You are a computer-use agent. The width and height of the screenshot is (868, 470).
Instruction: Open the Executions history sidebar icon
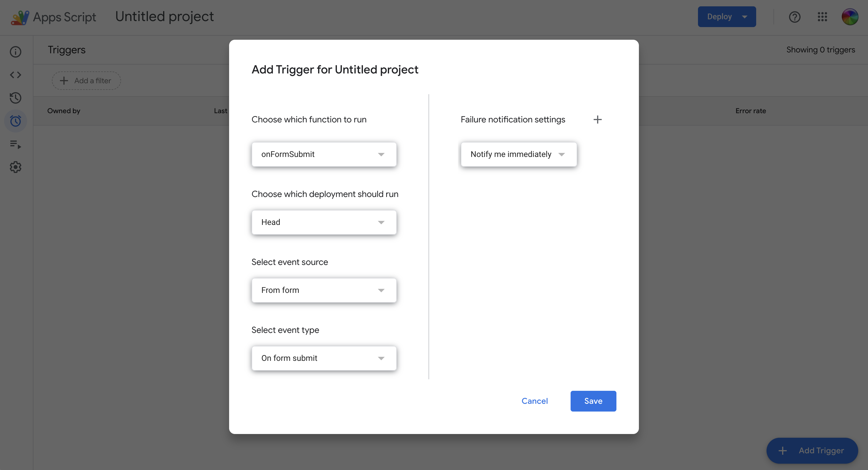tap(16, 98)
